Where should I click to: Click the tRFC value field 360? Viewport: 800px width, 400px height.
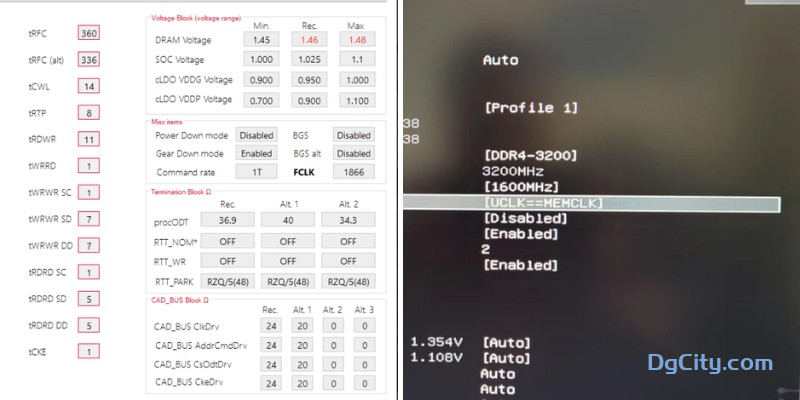[89, 34]
